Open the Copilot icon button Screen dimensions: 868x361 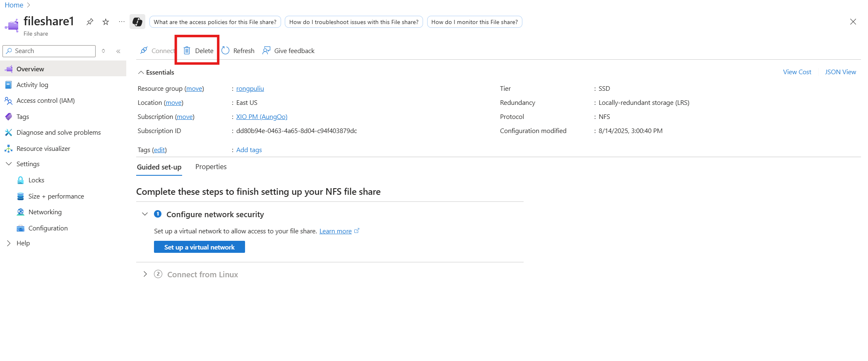point(137,22)
